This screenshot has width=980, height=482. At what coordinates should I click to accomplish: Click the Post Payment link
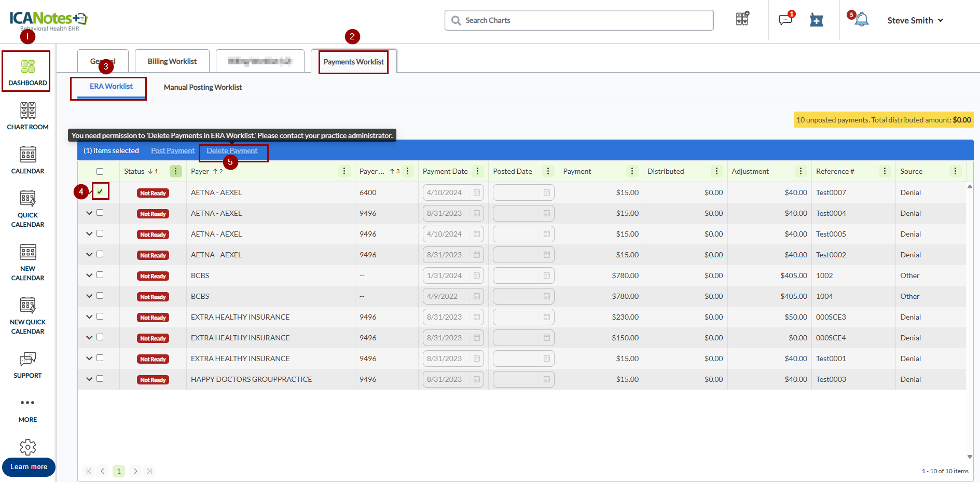(x=173, y=150)
